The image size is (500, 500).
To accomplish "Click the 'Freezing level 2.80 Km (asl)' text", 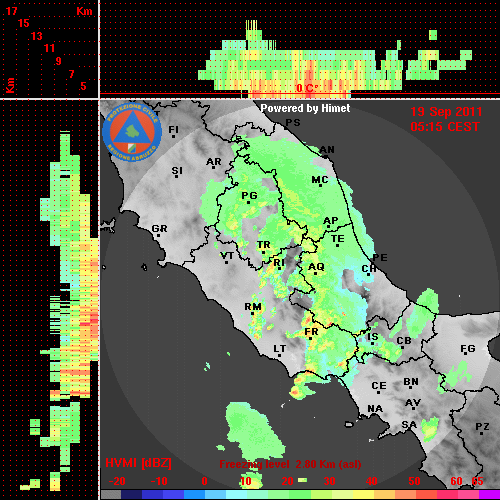I will (x=290, y=464).
